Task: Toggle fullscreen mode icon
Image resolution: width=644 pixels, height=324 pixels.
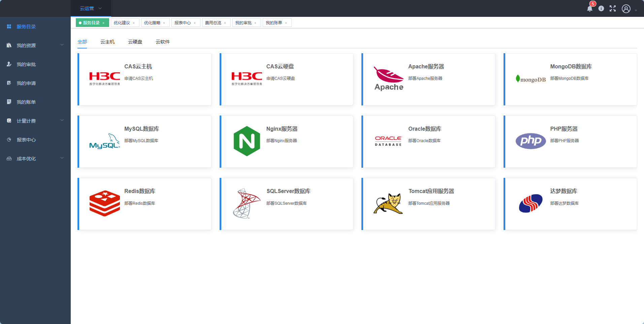Action: click(x=613, y=8)
